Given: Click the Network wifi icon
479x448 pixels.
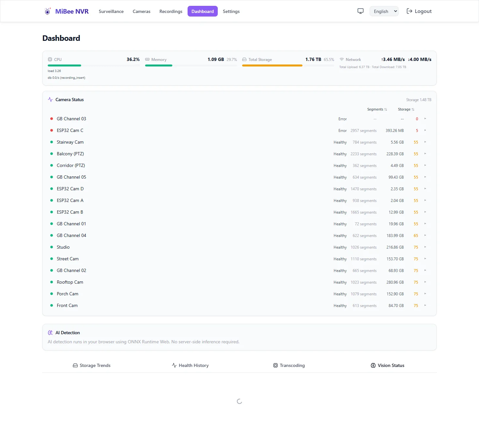Looking at the screenshot, I should tap(342, 59).
